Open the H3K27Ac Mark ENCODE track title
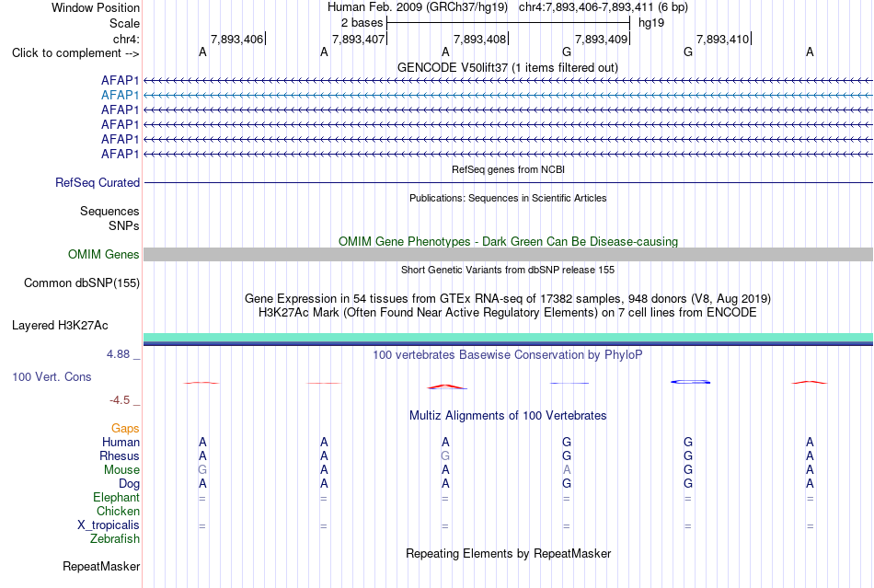This screenshot has width=874, height=588. [507, 312]
